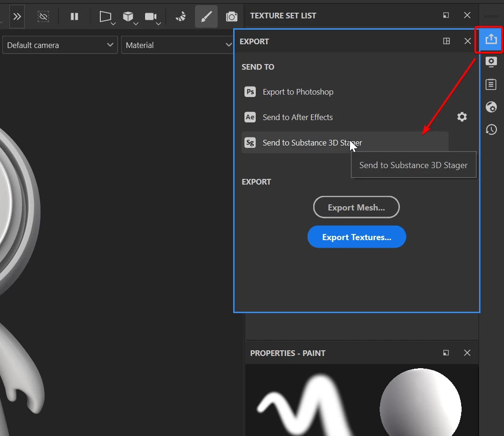The width and height of the screenshot is (504, 436).
Task: Click the Substance Stager Sg icon
Action: (x=250, y=143)
